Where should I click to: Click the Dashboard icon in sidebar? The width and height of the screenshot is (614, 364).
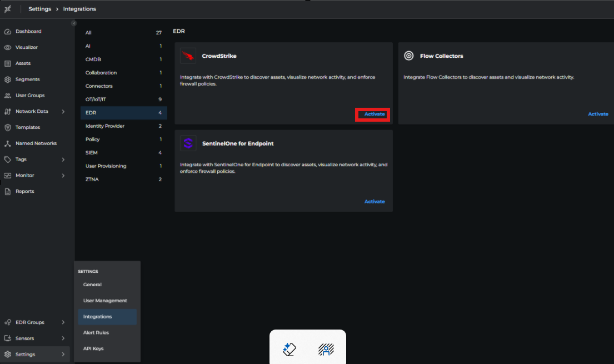(x=7, y=32)
